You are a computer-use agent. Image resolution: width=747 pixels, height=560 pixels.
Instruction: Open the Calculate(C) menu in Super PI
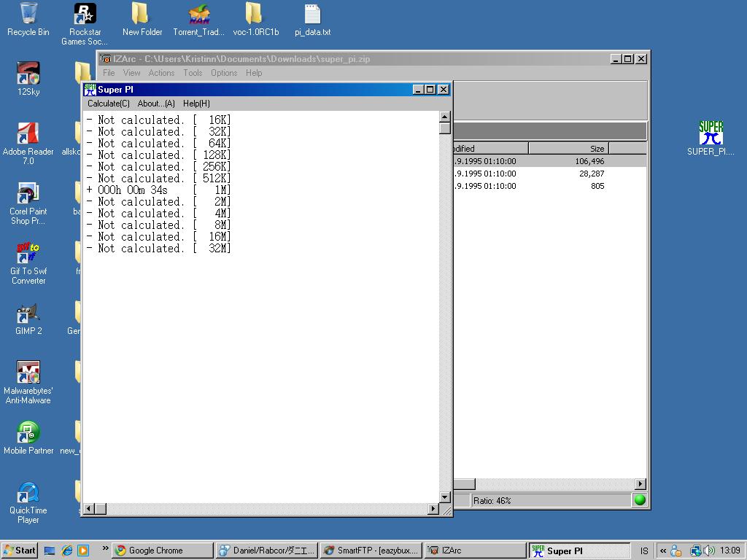coord(109,104)
